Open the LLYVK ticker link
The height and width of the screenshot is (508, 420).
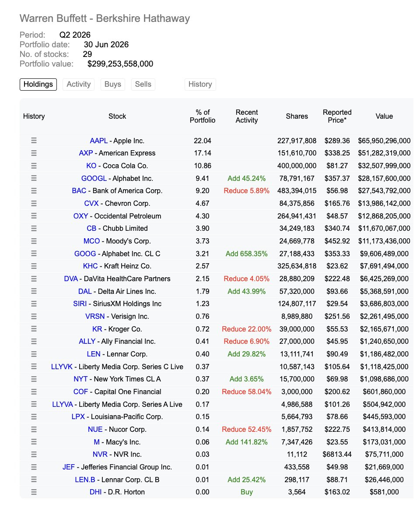pyautogui.click(x=62, y=367)
